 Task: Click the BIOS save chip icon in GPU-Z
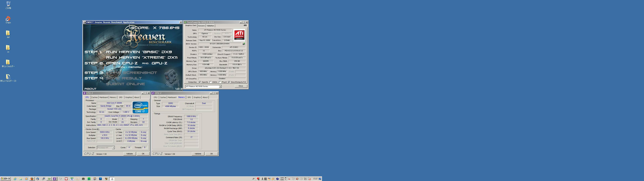(244, 44)
